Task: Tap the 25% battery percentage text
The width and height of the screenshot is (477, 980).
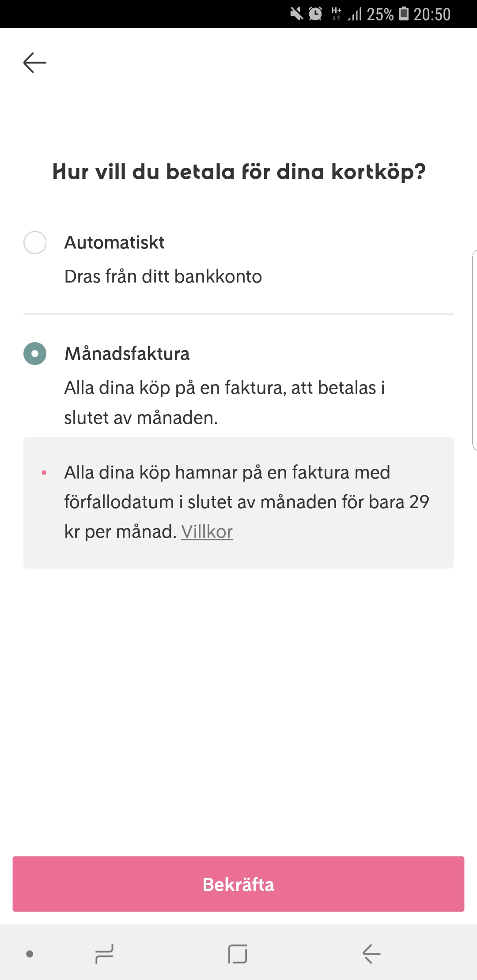Action: click(380, 15)
